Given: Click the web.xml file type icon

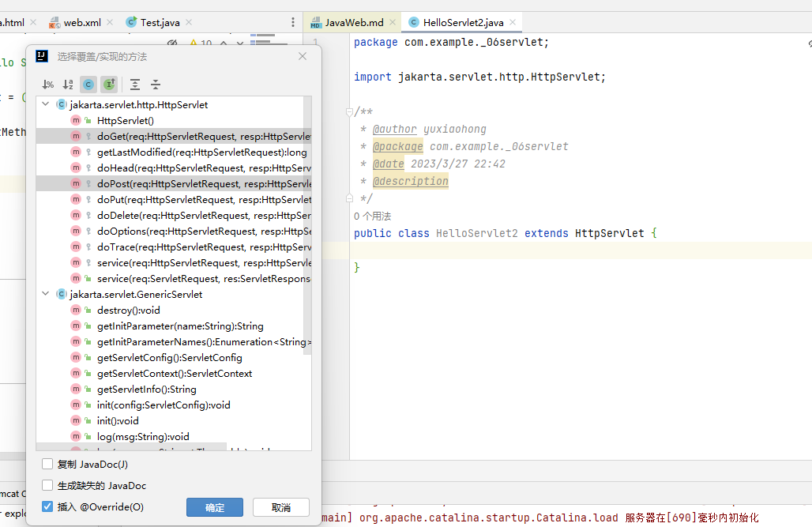Looking at the screenshot, I should click(x=55, y=23).
